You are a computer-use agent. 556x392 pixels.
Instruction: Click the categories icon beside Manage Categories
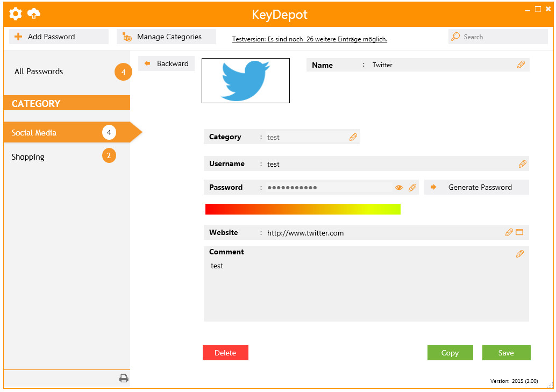[x=127, y=37]
